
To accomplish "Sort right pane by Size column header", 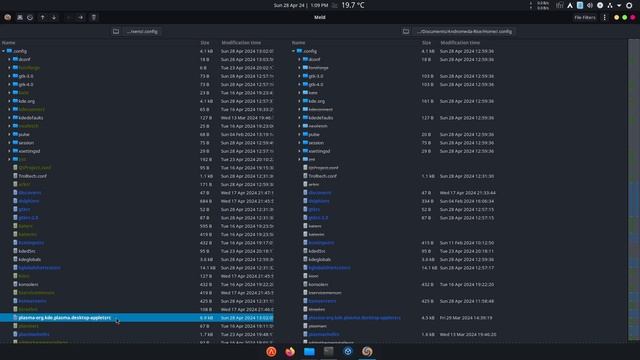I will [x=427, y=42].
